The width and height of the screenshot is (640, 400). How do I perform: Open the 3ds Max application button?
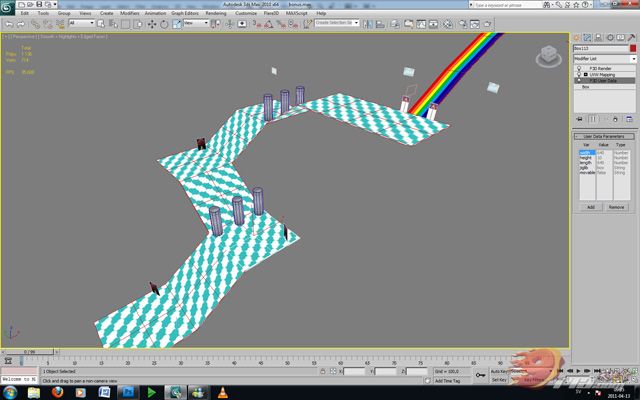[x=8, y=6]
